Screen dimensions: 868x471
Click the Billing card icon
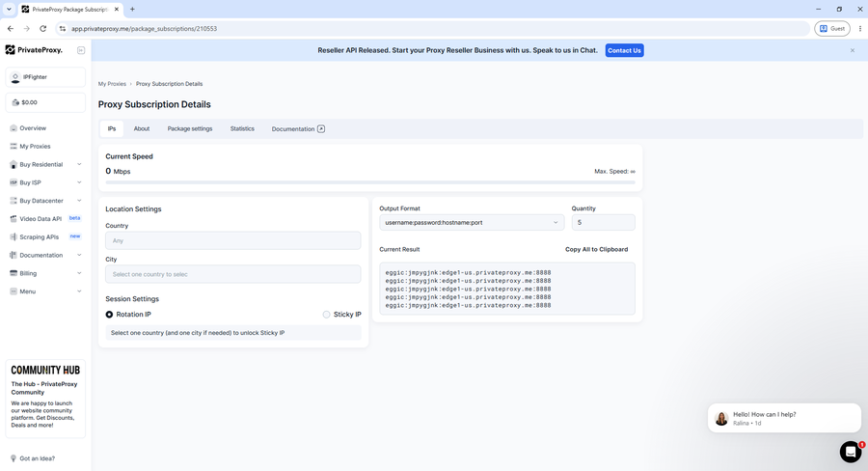14,273
